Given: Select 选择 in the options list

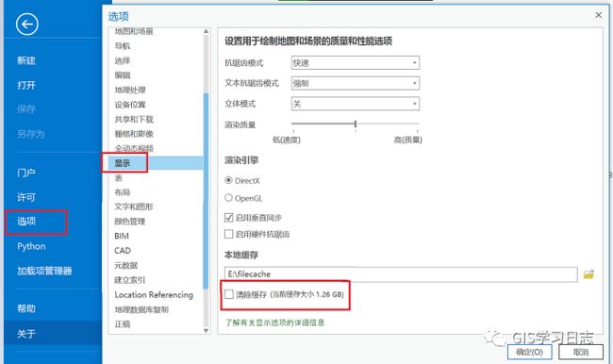Looking at the screenshot, I should (x=123, y=60).
